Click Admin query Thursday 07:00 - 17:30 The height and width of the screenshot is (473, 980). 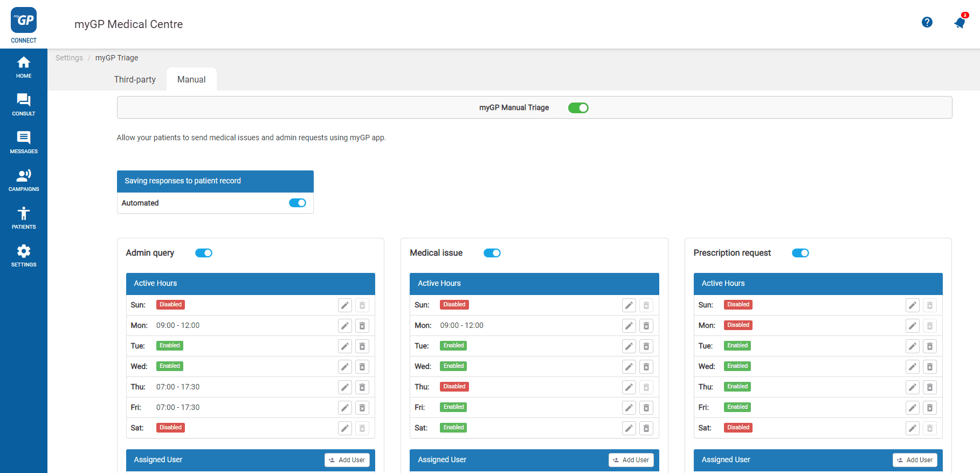pos(178,387)
